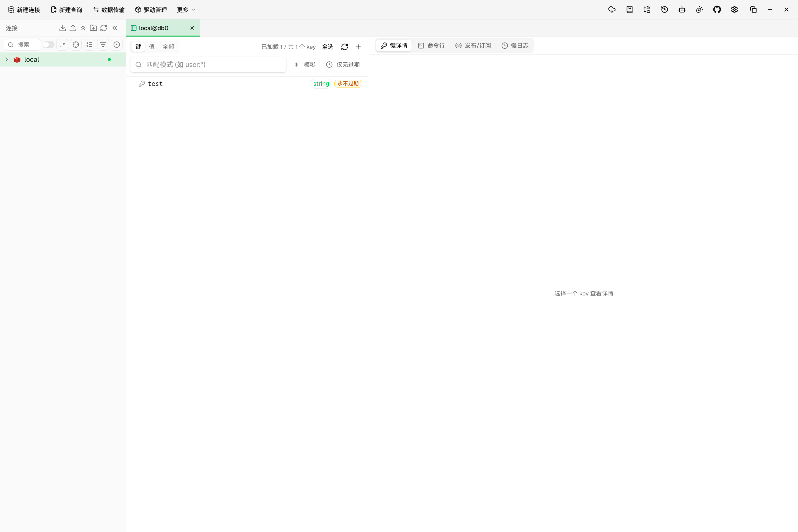Refresh the connections list
The height and width of the screenshot is (532, 798).
click(x=104, y=28)
